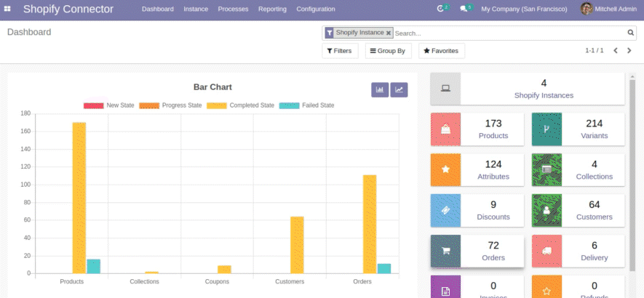Toggle Progress State legend color swatch
The image size is (644, 298).
click(148, 105)
